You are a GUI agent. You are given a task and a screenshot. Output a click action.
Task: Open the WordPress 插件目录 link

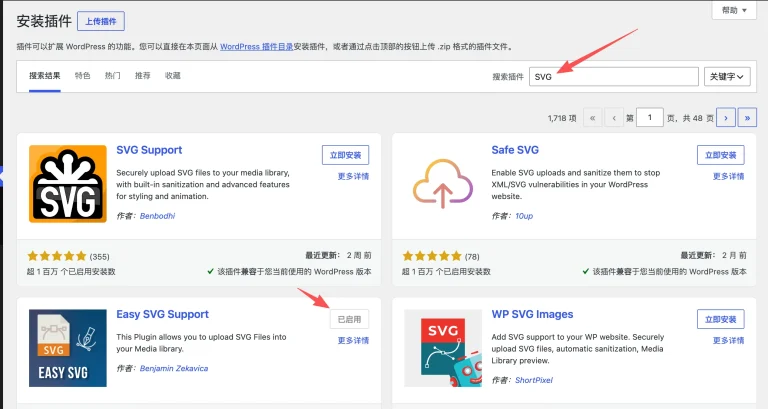tap(256, 47)
